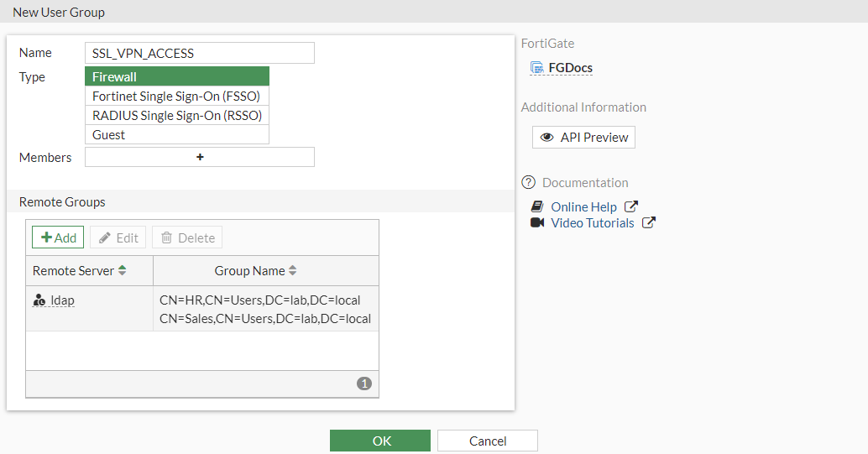Add a new remote group
Screen dimensions: 868x454
click(x=58, y=237)
